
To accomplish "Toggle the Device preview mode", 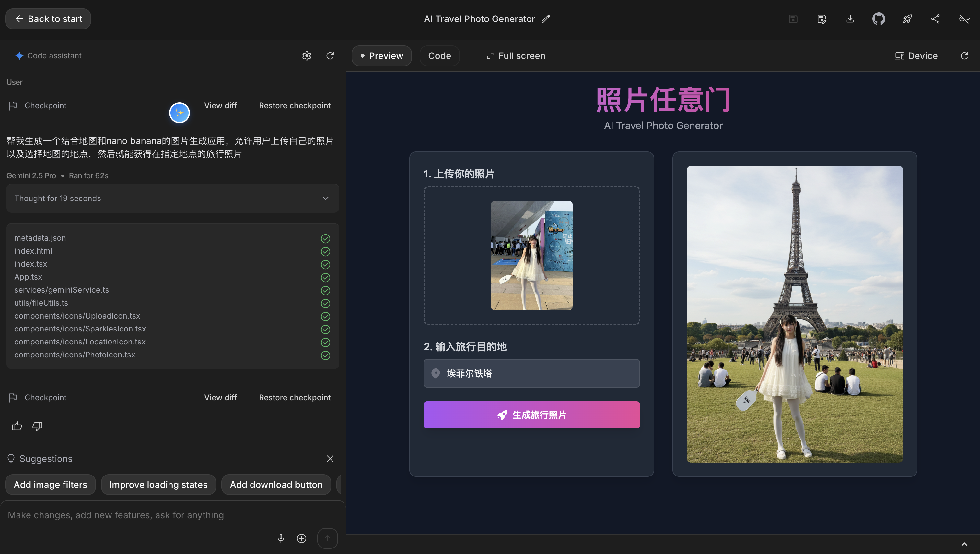I will coord(916,56).
